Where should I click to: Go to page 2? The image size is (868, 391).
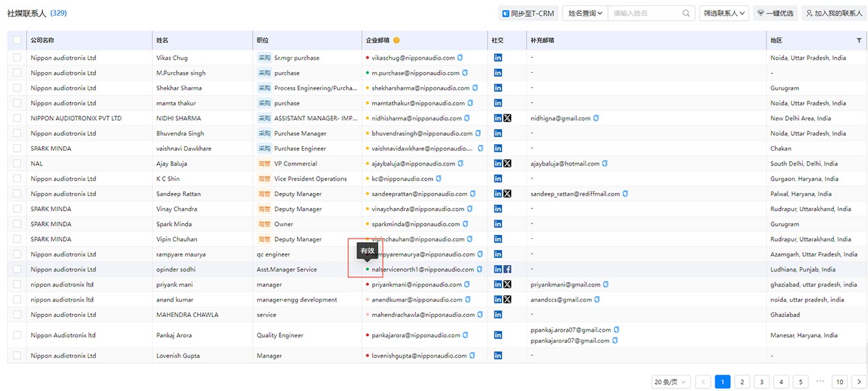pos(742,382)
